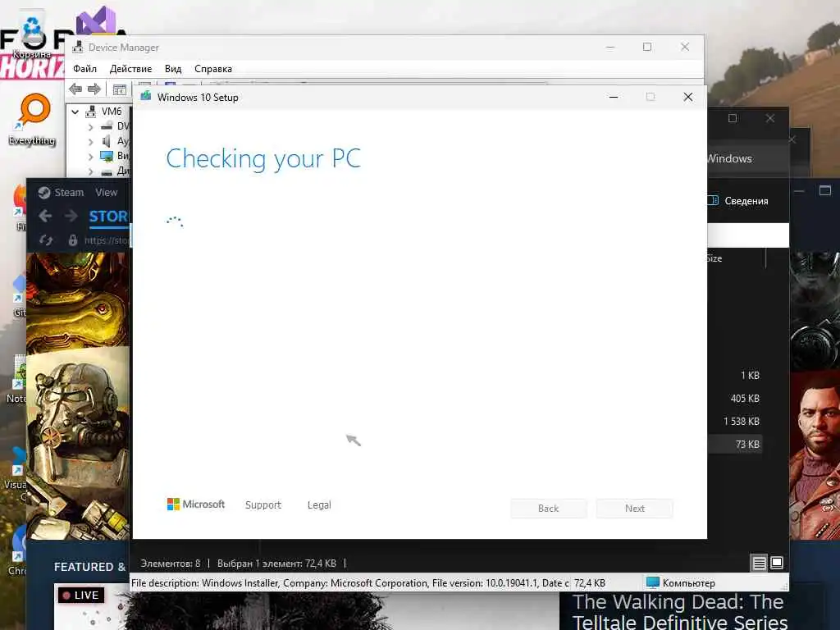840x630 pixels.
Task: Open the Everything desktop shortcut
Action: (x=32, y=120)
